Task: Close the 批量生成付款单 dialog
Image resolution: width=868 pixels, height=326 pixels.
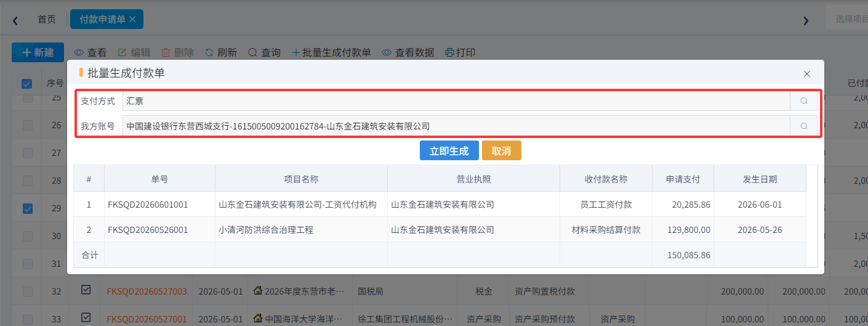Action: pyautogui.click(x=807, y=74)
